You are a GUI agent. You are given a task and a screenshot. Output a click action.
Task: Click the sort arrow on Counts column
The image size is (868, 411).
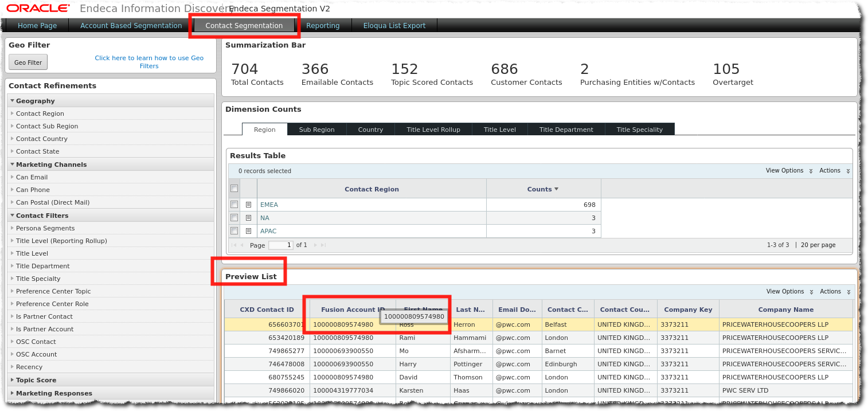click(x=556, y=189)
